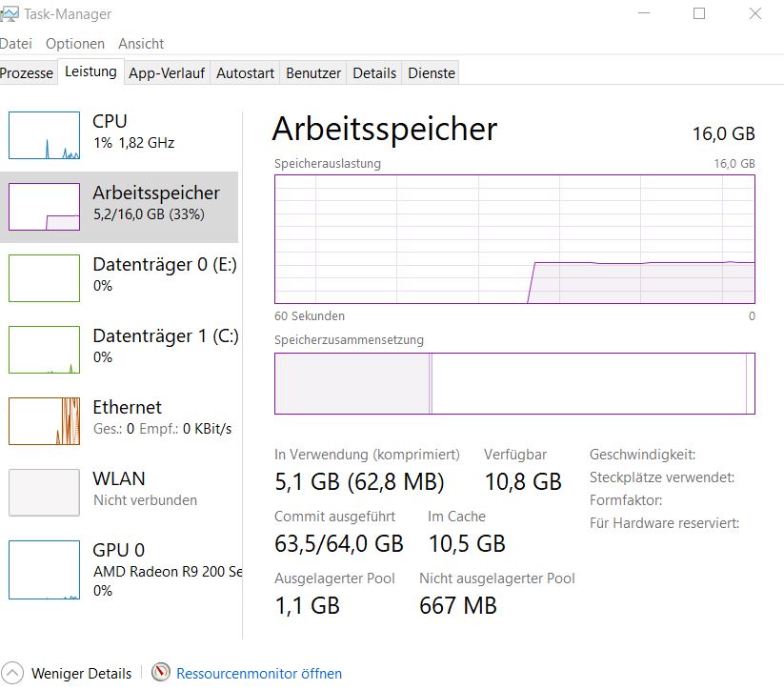Screen dimensions: 784x690
Task: Select the CPU mini graph thumbnail
Action: pyautogui.click(x=44, y=135)
